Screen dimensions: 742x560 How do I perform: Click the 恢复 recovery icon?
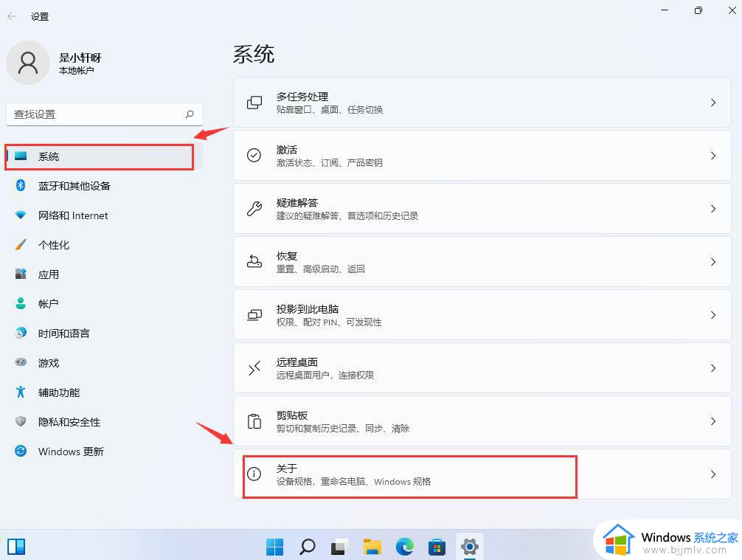pyautogui.click(x=254, y=261)
